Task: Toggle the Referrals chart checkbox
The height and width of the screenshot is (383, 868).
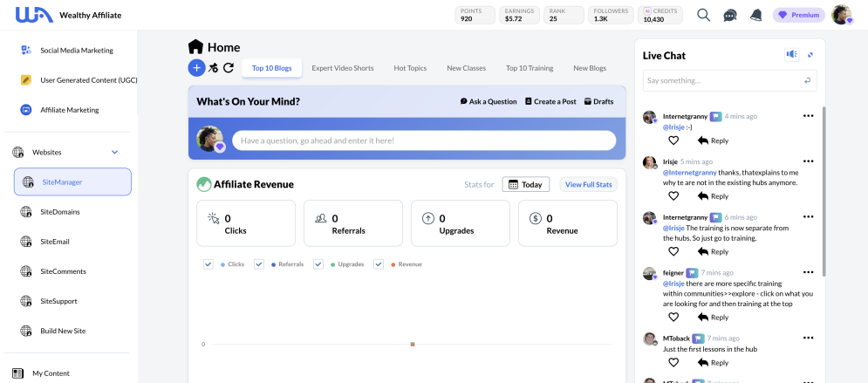Action: coord(259,264)
